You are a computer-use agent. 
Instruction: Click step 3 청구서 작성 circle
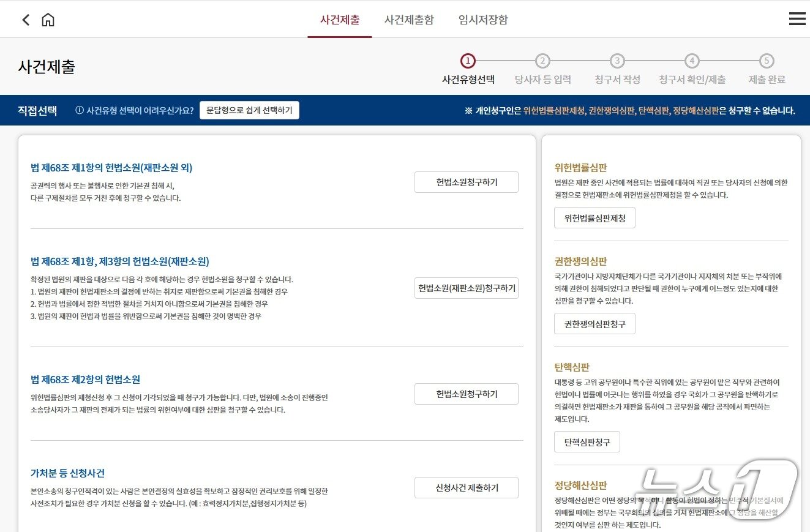(x=617, y=61)
